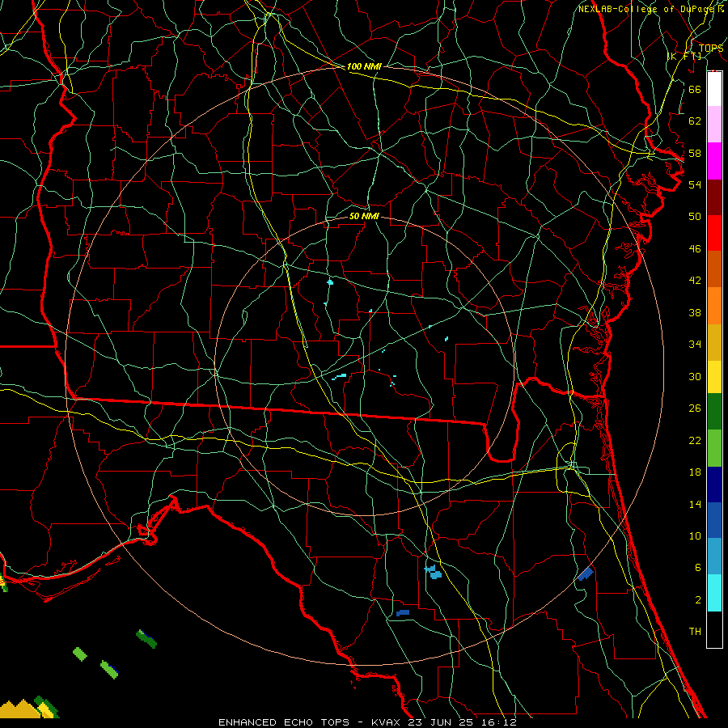The height and width of the screenshot is (728, 728).
Task: Click legend value 6
Action: 697,567
